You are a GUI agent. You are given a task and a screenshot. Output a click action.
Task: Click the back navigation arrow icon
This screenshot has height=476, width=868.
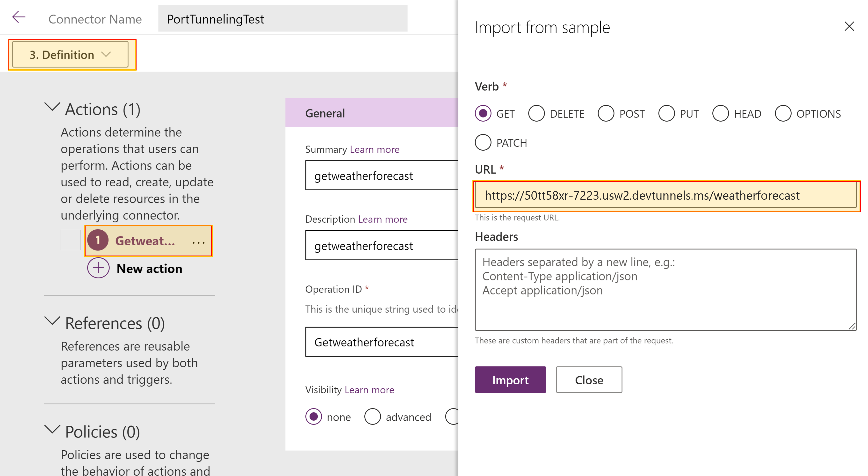click(x=19, y=16)
